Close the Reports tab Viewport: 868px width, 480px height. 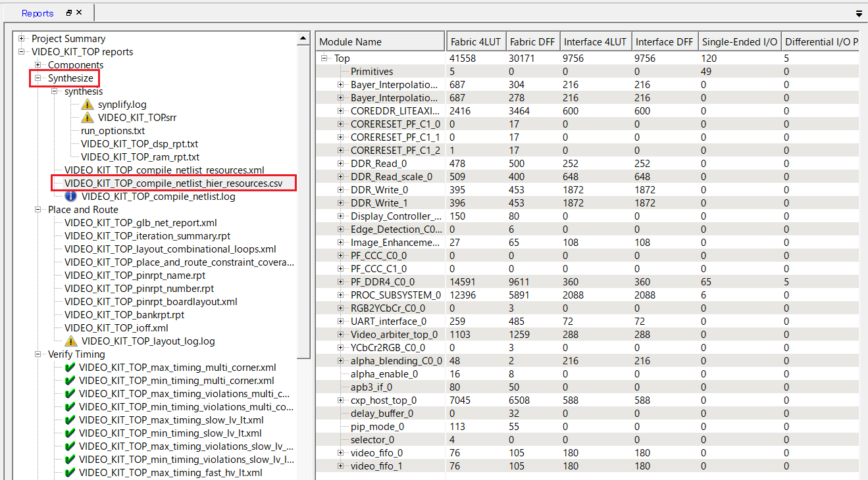click(x=80, y=13)
